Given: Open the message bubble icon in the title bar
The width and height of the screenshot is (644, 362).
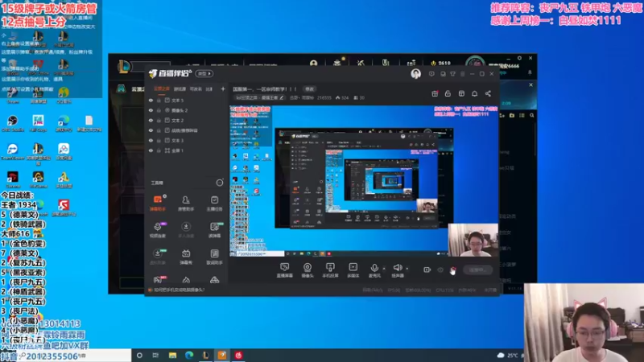Looking at the screenshot, I should pos(431,74).
